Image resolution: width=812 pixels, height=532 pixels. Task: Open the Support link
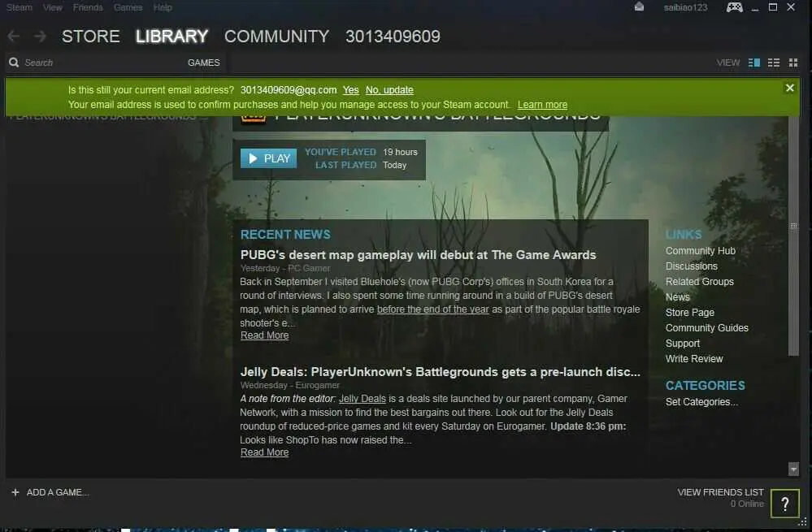(x=683, y=344)
